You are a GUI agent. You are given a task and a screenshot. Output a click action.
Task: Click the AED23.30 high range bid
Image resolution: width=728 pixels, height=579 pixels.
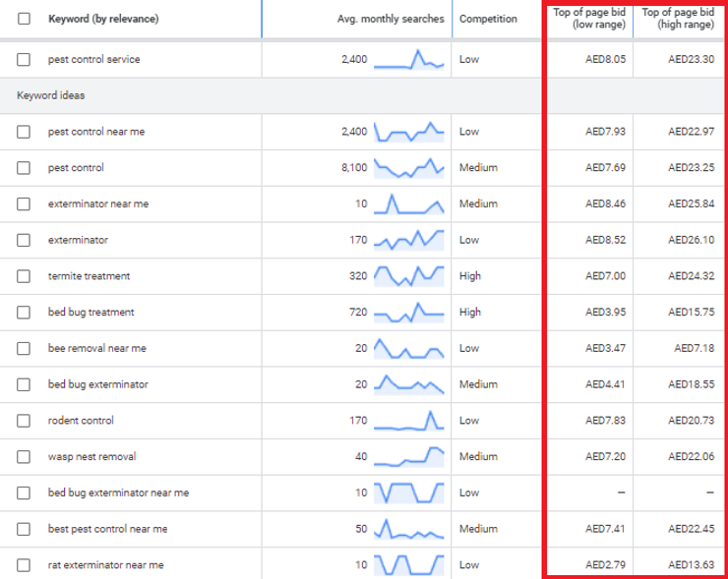click(691, 59)
